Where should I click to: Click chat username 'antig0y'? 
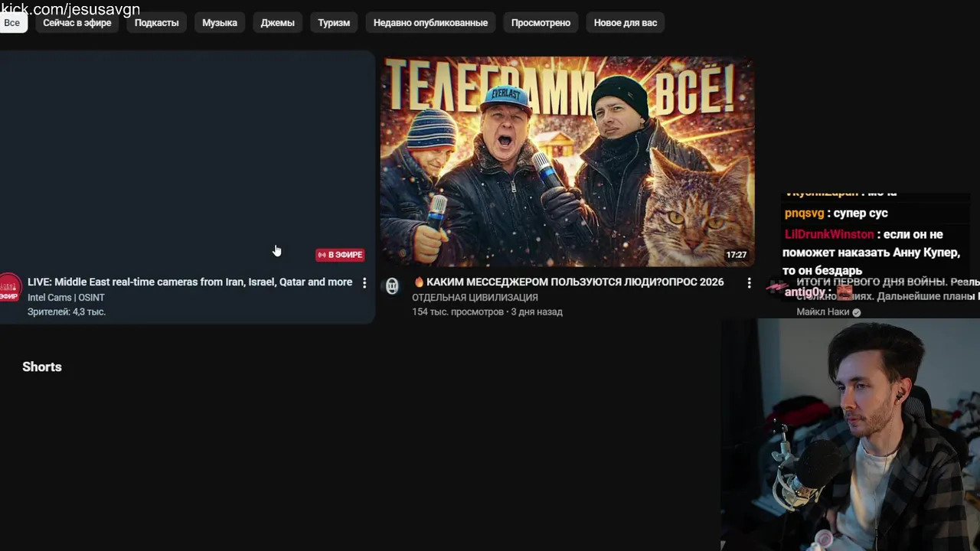(x=805, y=292)
